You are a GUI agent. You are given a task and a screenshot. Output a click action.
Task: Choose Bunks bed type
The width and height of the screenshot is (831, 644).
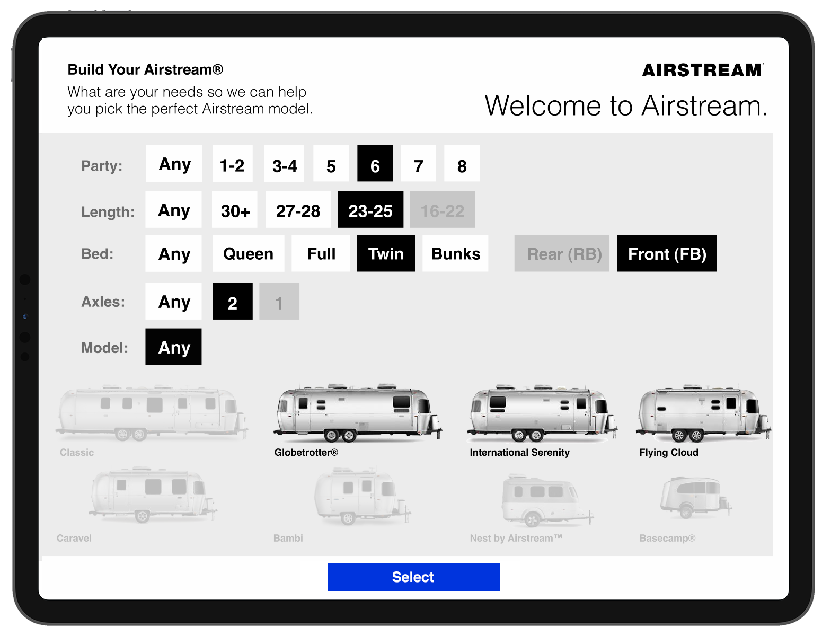455,253
